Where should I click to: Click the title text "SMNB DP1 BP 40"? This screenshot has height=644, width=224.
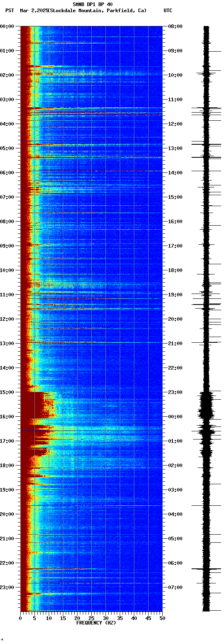coord(93,4)
